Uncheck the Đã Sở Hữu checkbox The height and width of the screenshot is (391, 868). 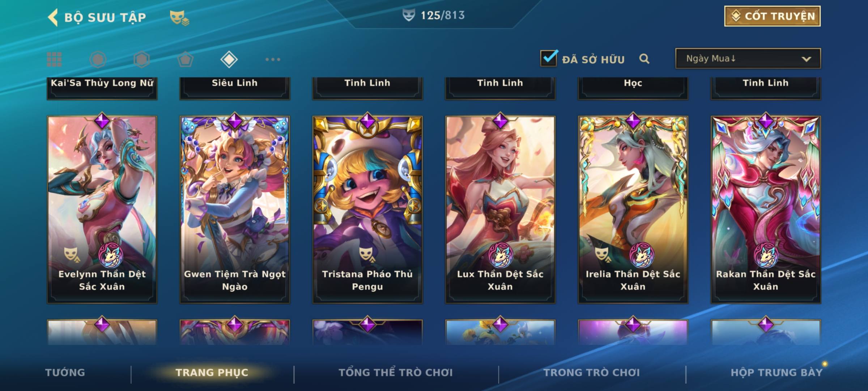pos(549,58)
